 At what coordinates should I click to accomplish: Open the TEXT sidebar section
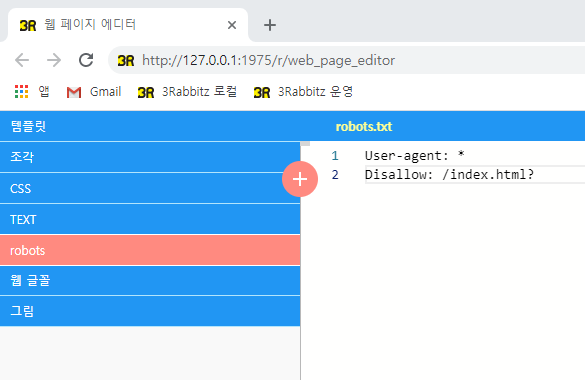[150, 219]
